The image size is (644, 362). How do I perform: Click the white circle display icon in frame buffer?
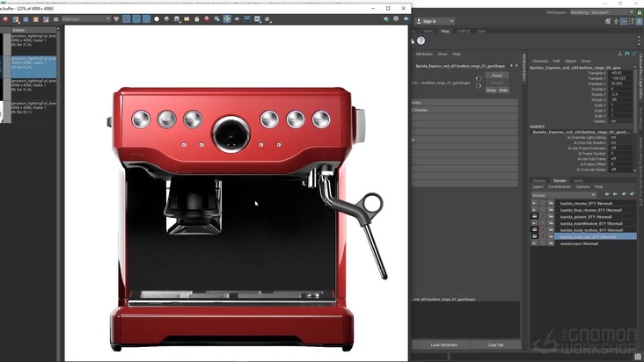click(x=157, y=18)
